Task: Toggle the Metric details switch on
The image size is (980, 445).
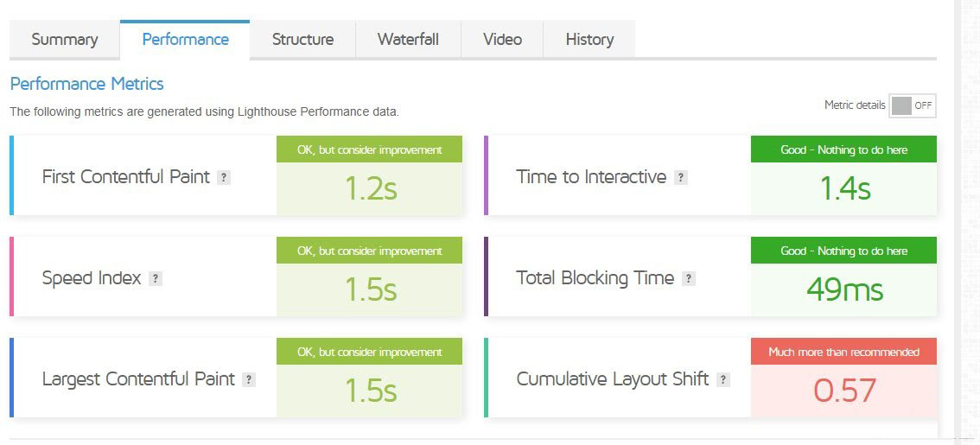Action: point(913,105)
